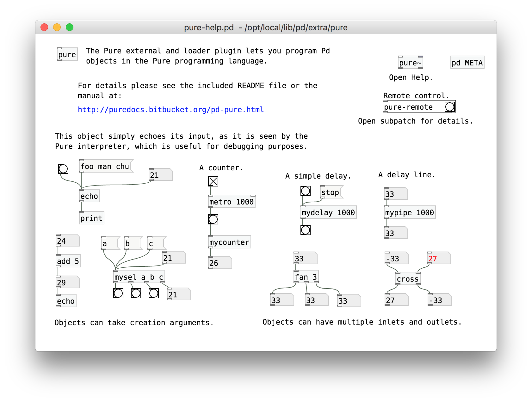Screen dimensions: 532x402
Task: Click the bang above mydelay 1000
Action: click(x=306, y=191)
